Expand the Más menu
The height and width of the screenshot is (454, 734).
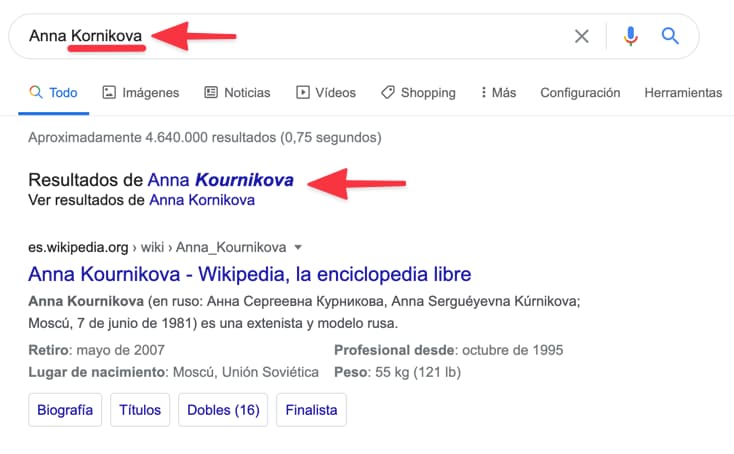tap(498, 93)
